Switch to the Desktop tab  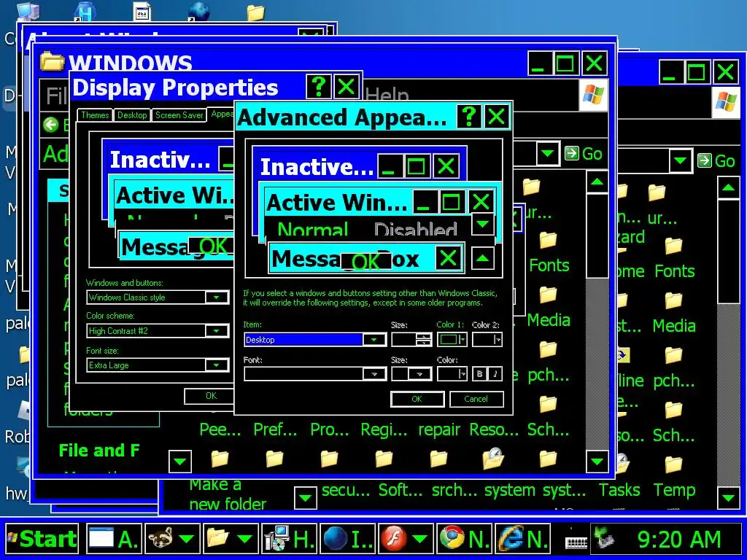pyautogui.click(x=132, y=114)
